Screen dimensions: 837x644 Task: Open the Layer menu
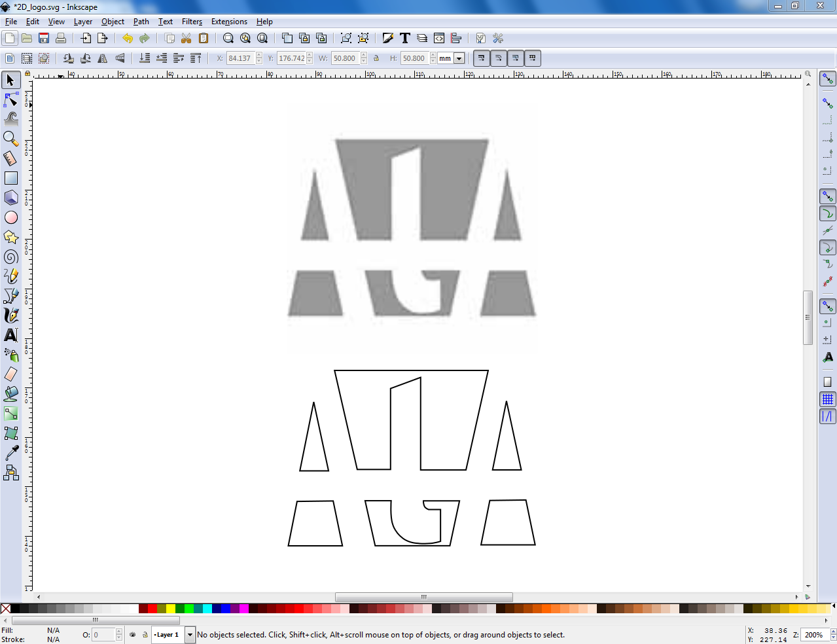pos(83,22)
